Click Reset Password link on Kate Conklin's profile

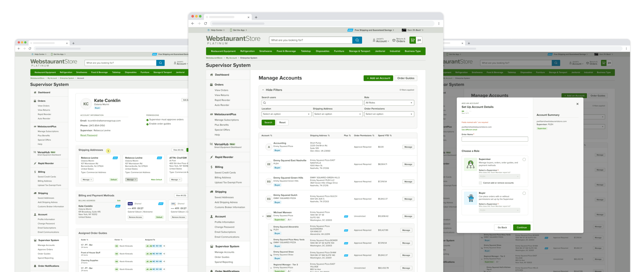click(x=89, y=135)
